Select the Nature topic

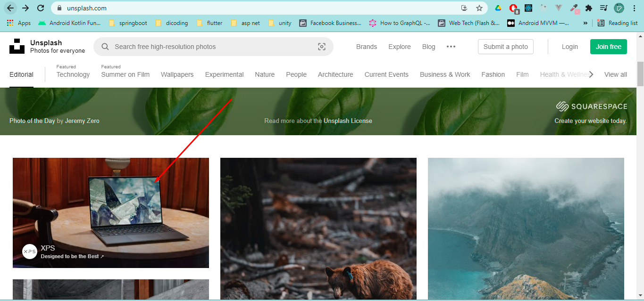[x=265, y=74]
